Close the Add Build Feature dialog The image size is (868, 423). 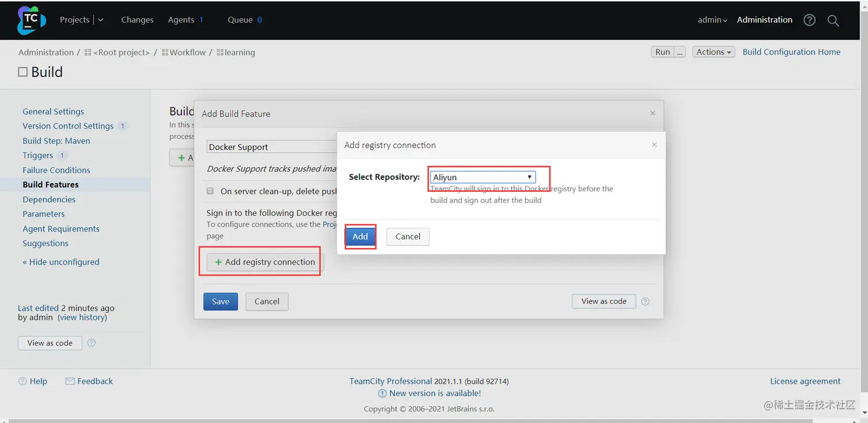point(652,114)
